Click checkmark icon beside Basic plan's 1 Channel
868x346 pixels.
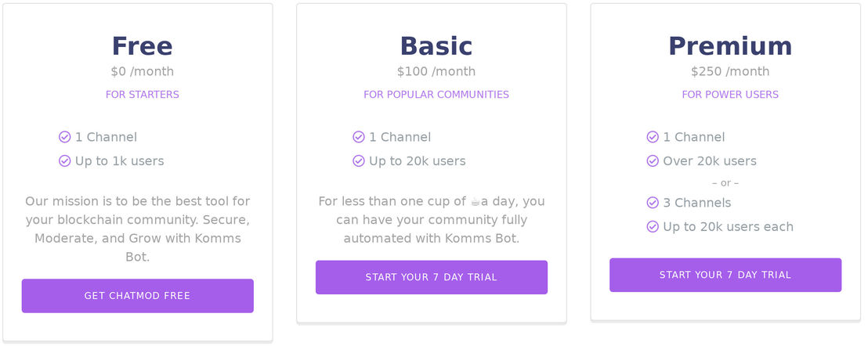coord(359,137)
